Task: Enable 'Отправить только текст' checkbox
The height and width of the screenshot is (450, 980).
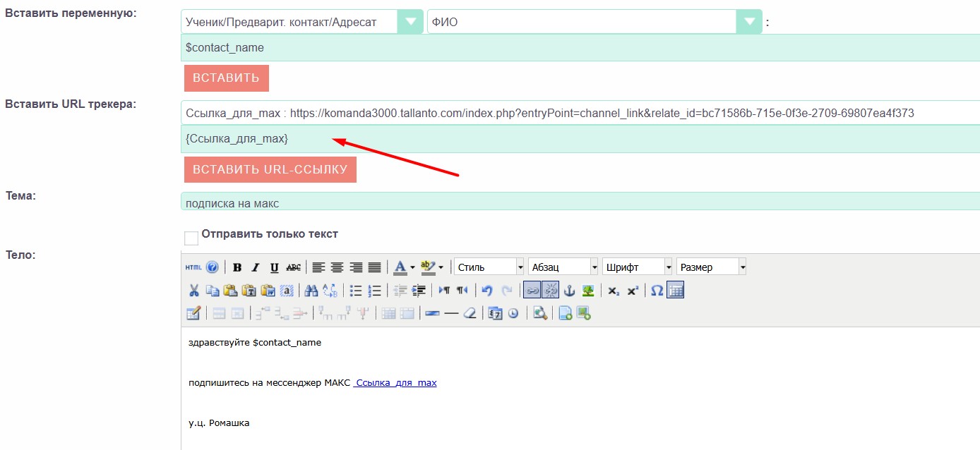Action: coord(191,238)
